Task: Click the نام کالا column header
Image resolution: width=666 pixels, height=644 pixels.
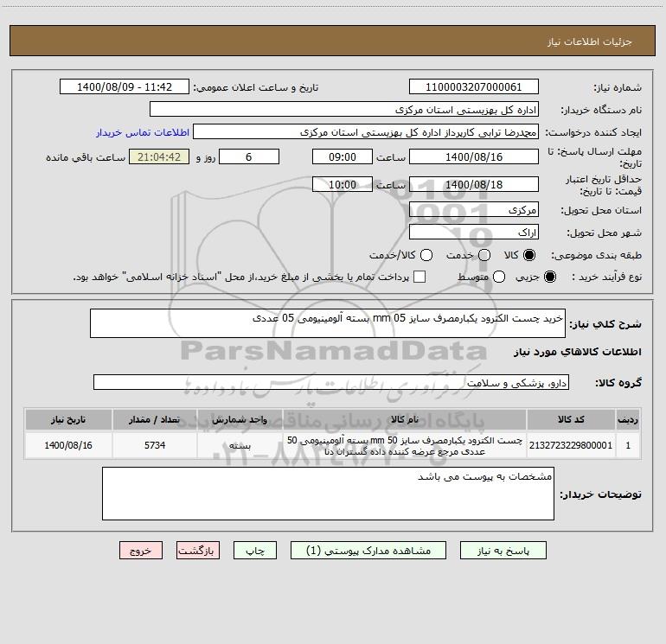Action: point(405,419)
